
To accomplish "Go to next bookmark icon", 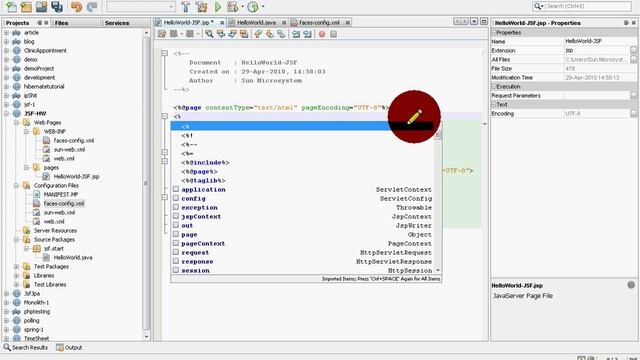I will pos(270,34).
